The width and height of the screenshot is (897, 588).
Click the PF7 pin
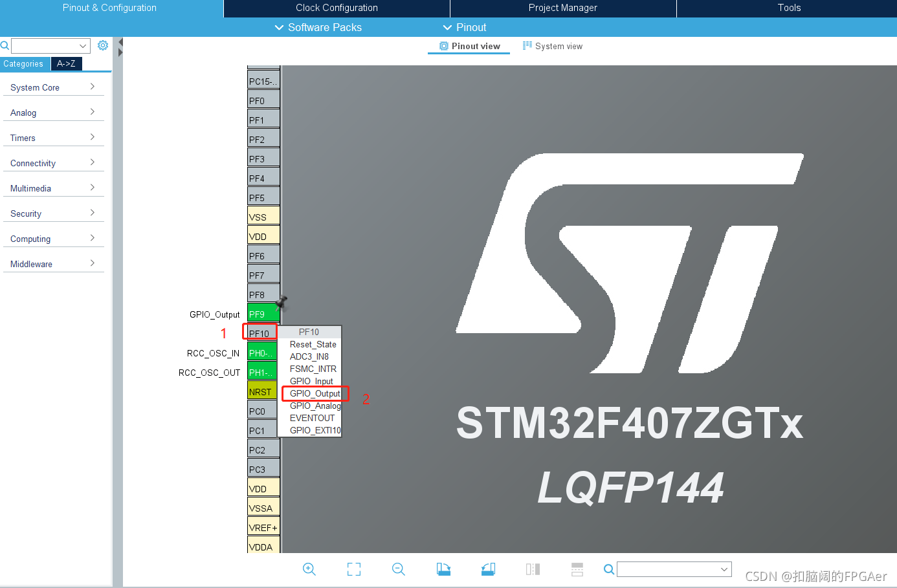tap(263, 274)
